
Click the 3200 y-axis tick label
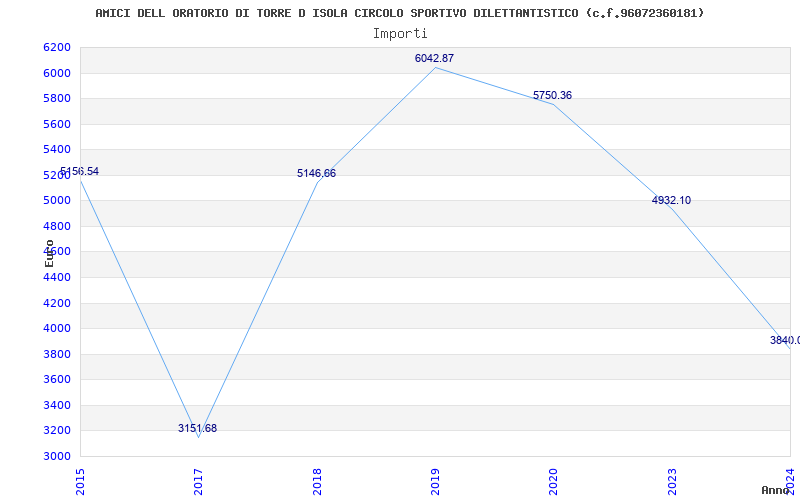point(57,431)
